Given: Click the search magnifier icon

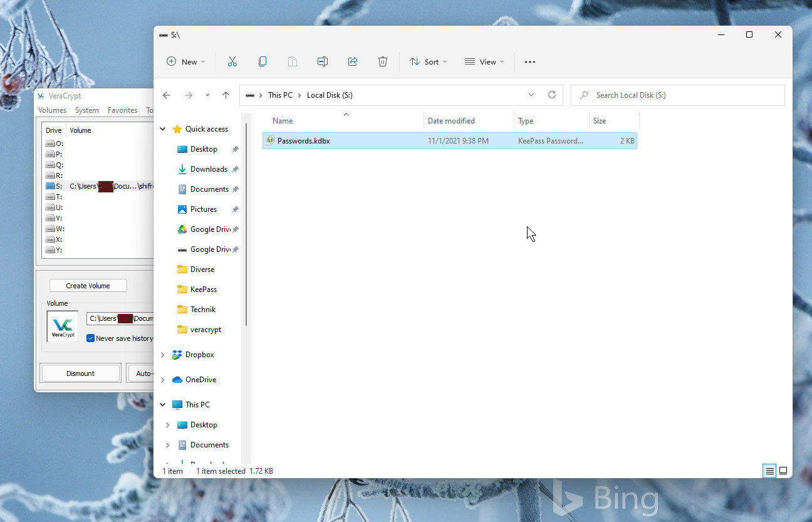Looking at the screenshot, I should pyautogui.click(x=584, y=95).
